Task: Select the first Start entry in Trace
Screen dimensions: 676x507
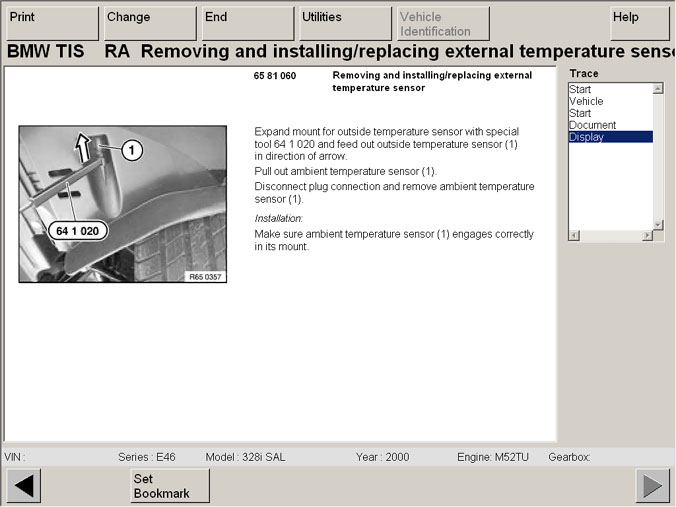Action: point(610,89)
